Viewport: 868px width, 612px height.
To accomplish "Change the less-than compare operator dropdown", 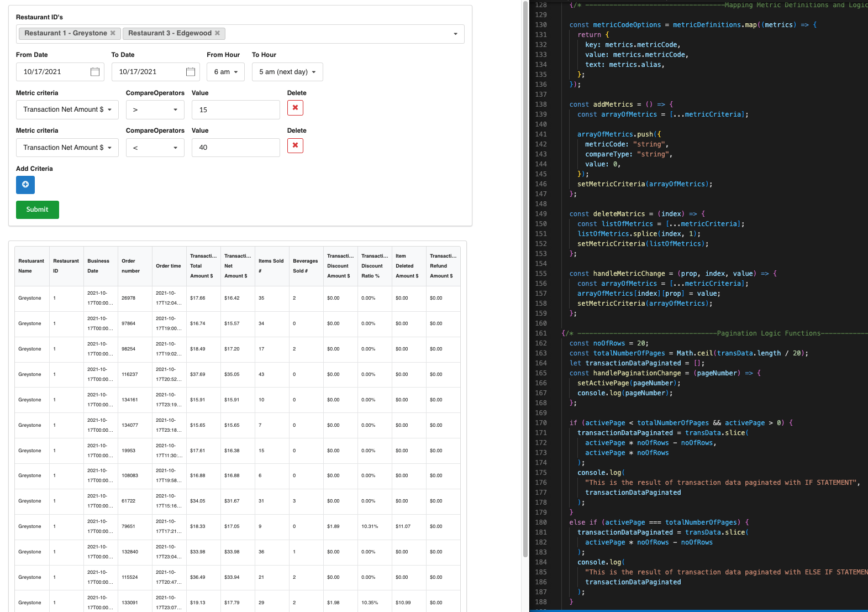I will click(155, 148).
